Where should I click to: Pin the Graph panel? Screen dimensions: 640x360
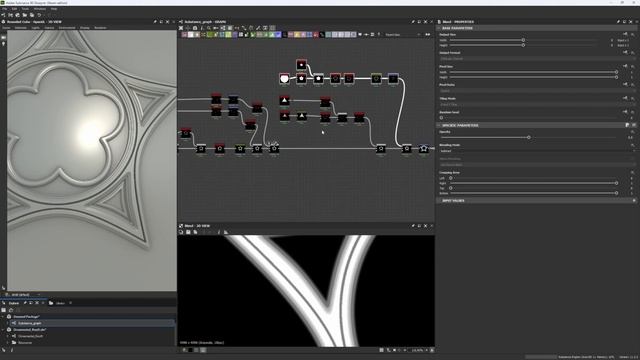click(413, 22)
